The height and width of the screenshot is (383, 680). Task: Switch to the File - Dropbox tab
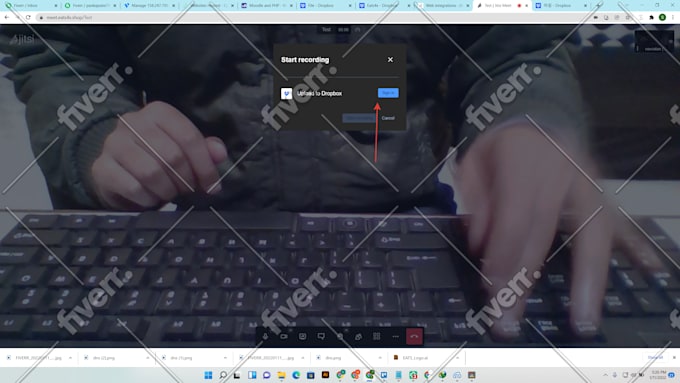point(325,6)
